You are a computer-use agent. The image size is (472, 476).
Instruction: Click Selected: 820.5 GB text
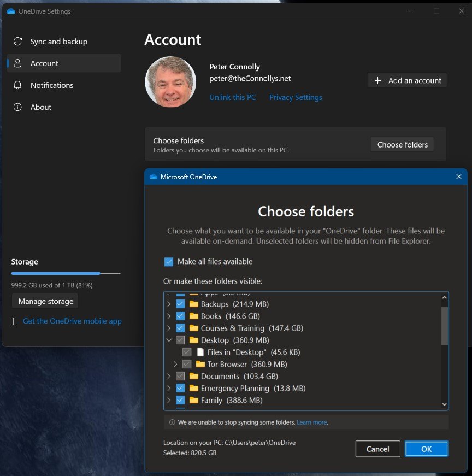190,453
